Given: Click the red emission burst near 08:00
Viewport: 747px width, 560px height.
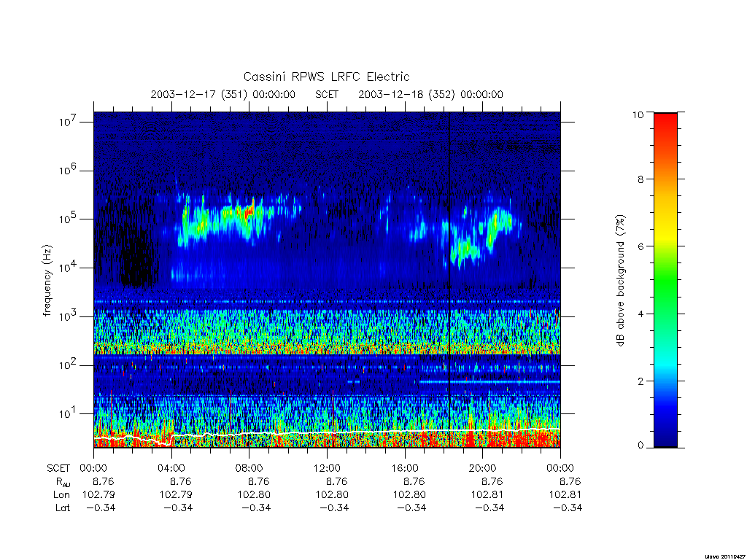Looking at the screenshot, I should coord(247,212).
